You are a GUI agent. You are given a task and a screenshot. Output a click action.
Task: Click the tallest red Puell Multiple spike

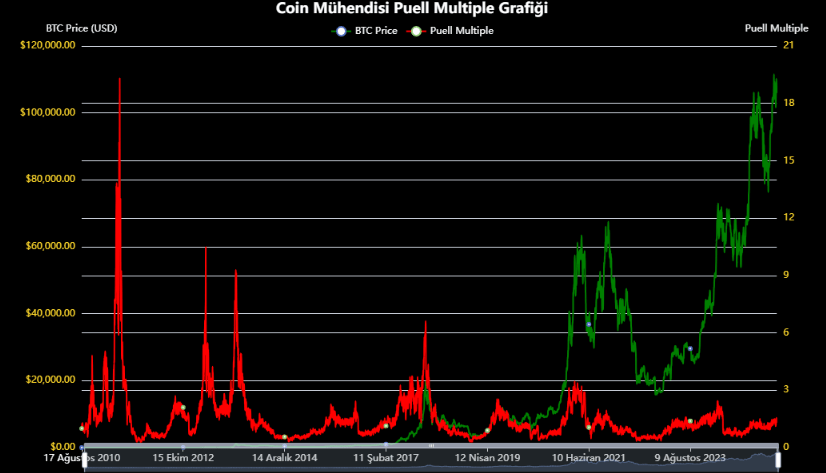point(120,80)
